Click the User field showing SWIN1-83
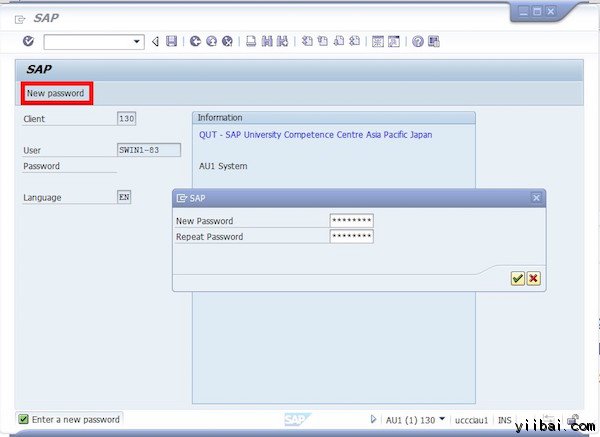Viewport: 600px width, 437px height. (148, 150)
